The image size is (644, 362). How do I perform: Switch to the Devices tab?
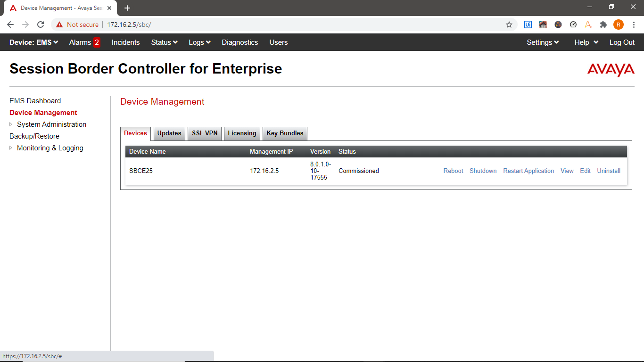point(135,133)
